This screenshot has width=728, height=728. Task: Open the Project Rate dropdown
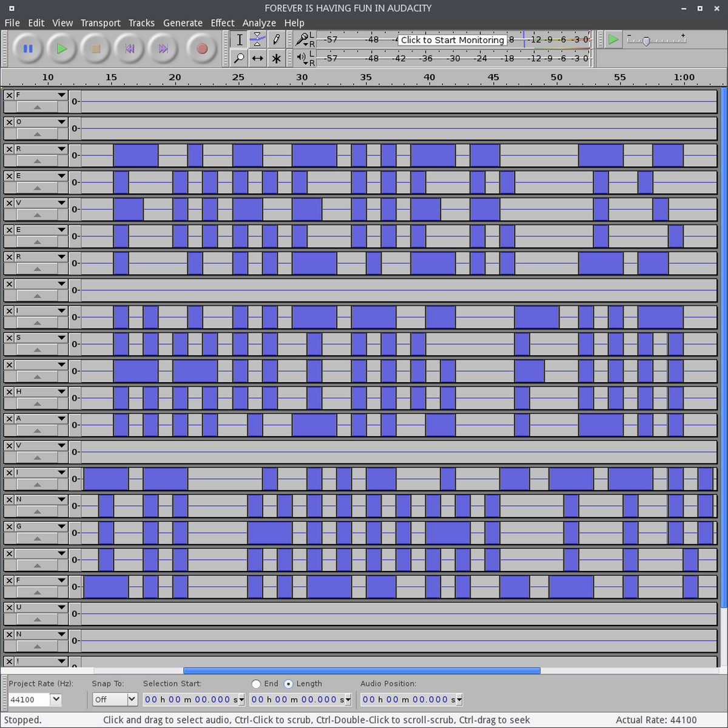point(56,699)
